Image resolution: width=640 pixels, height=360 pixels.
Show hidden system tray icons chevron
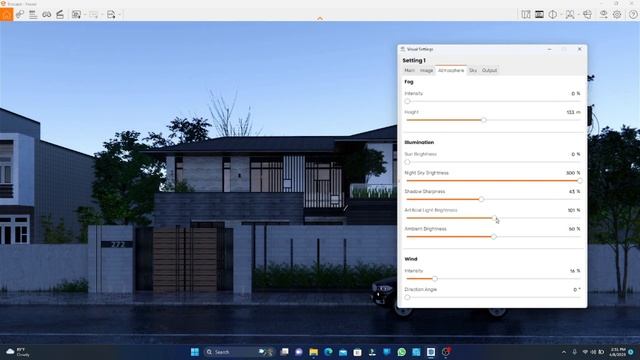564,352
